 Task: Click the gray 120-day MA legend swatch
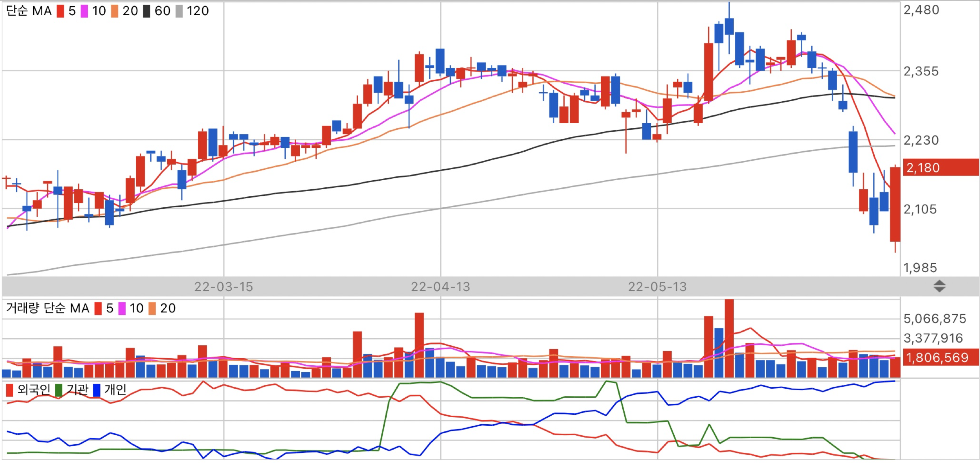(179, 11)
